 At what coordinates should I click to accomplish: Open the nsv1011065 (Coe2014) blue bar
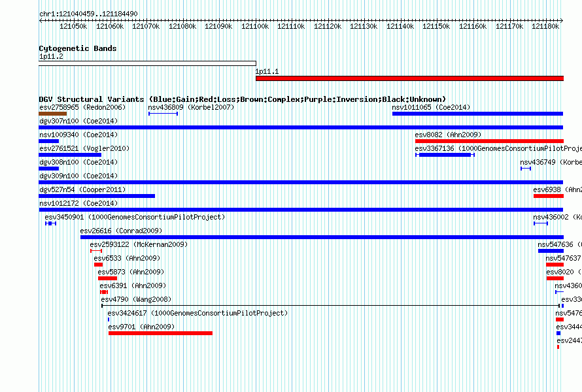[x=478, y=114]
